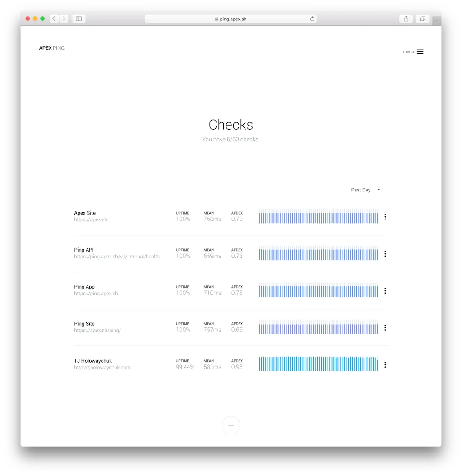
Task: Open the Apex Site check
Action: tap(85, 213)
